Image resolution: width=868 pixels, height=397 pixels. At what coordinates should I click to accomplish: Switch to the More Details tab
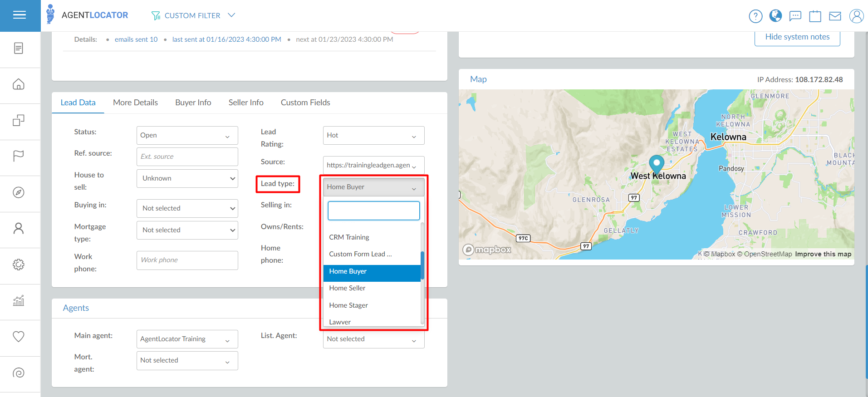[x=135, y=103]
